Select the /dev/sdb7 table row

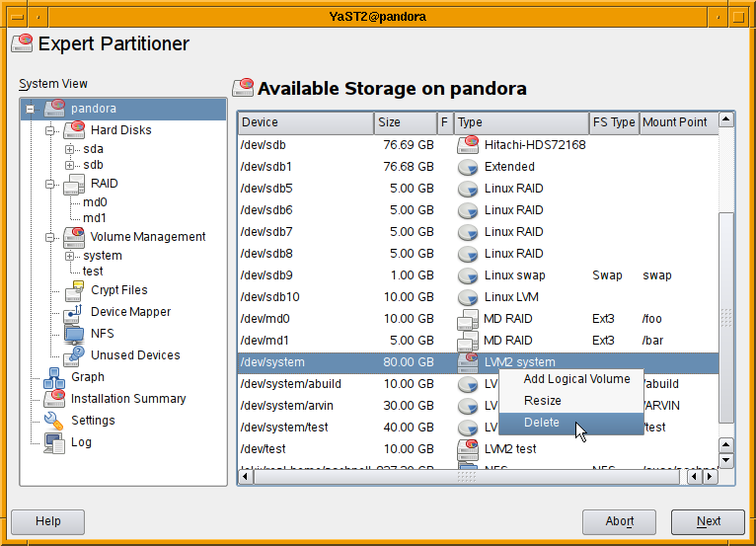point(479,232)
